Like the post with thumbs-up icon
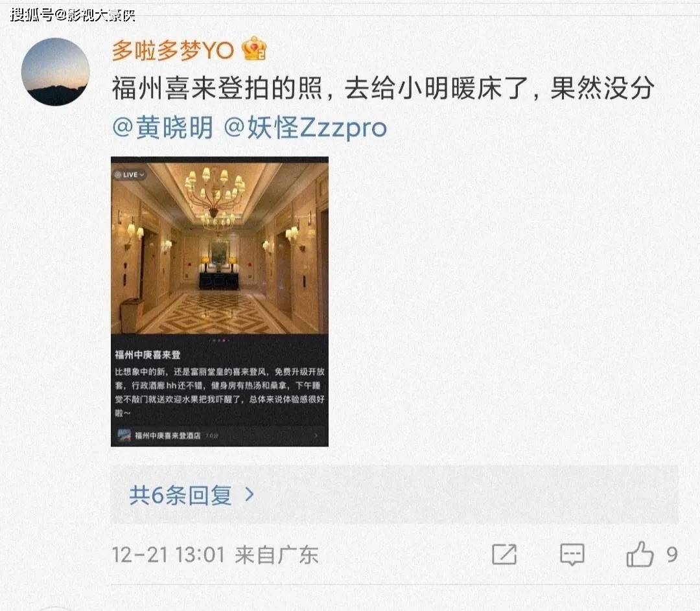700x611 pixels. point(640,554)
